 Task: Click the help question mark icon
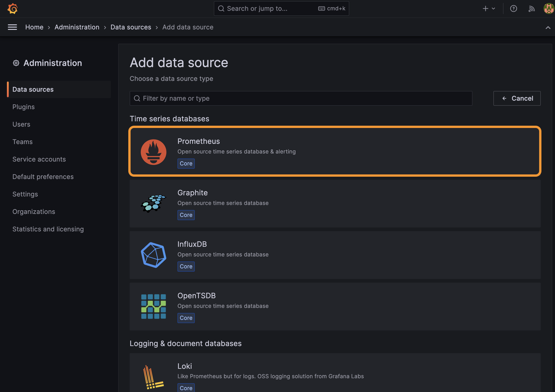[x=513, y=9]
